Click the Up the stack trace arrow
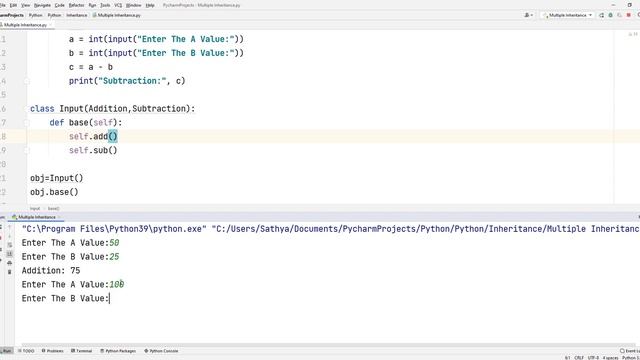Screen dimensions: 640x360 coord(9,227)
